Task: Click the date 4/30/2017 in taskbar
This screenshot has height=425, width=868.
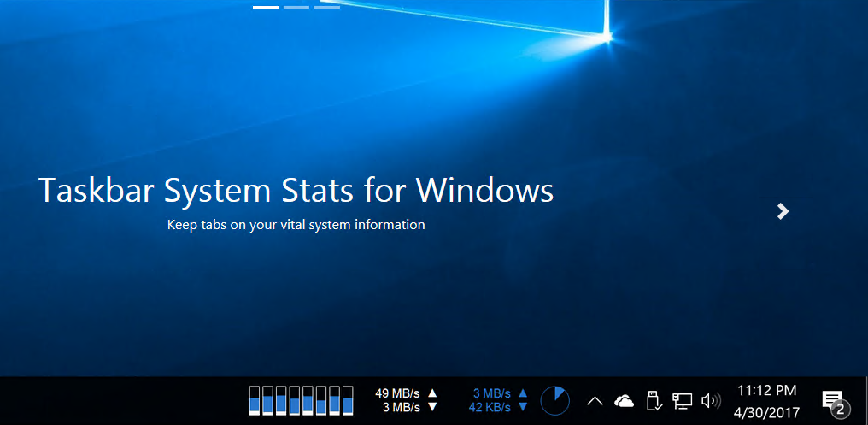Action: point(766,412)
